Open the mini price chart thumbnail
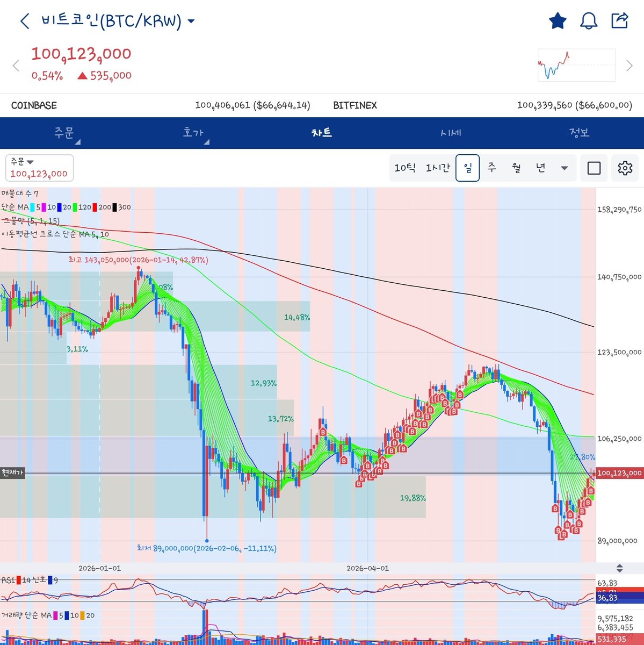 pyautogui.click(x=576, y=64)
